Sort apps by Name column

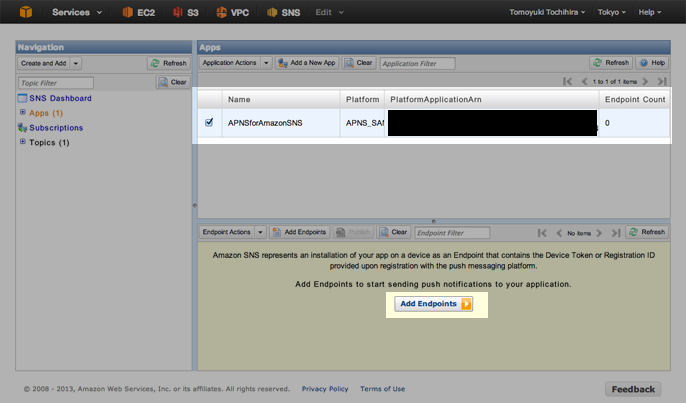click(x=281, y=99)
